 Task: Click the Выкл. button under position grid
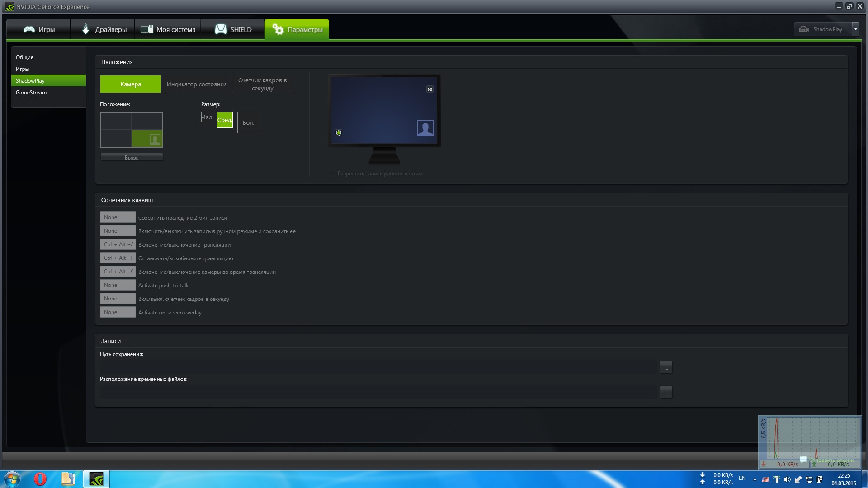pos(132,158)
